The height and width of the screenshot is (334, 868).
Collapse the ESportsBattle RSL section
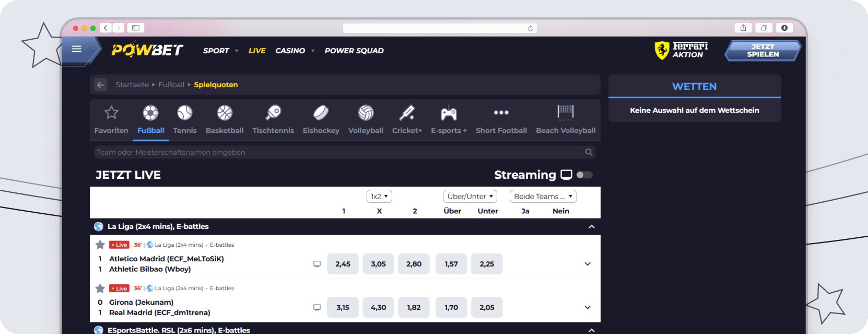tap(592, 330)
